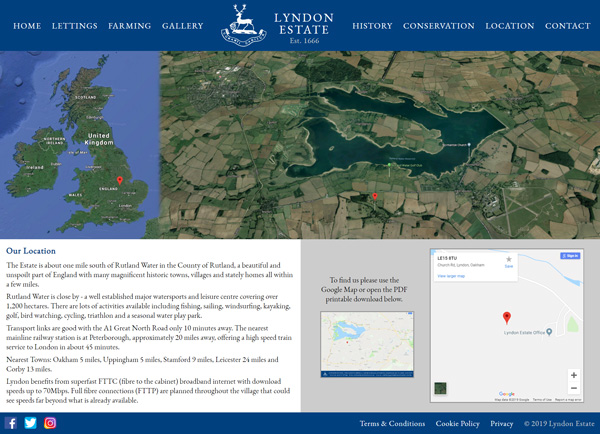Save location with the star icon
The height and width of the screenshot is (434, 600).
coord(509,259)
